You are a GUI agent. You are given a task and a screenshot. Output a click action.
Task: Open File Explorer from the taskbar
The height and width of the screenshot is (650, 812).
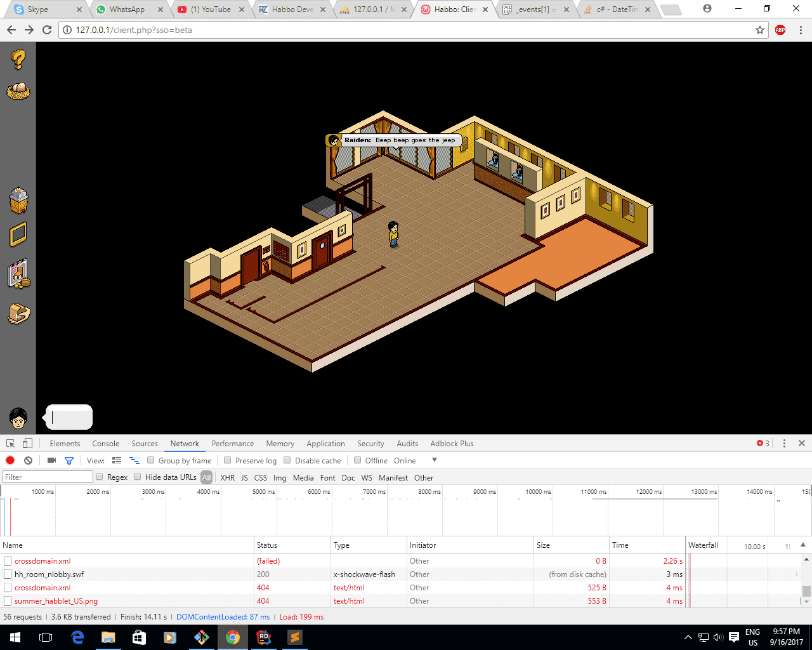coord(108,637)
